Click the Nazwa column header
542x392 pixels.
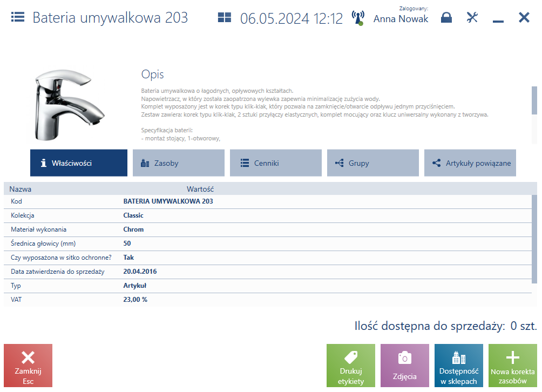click(x=20, y=189)
